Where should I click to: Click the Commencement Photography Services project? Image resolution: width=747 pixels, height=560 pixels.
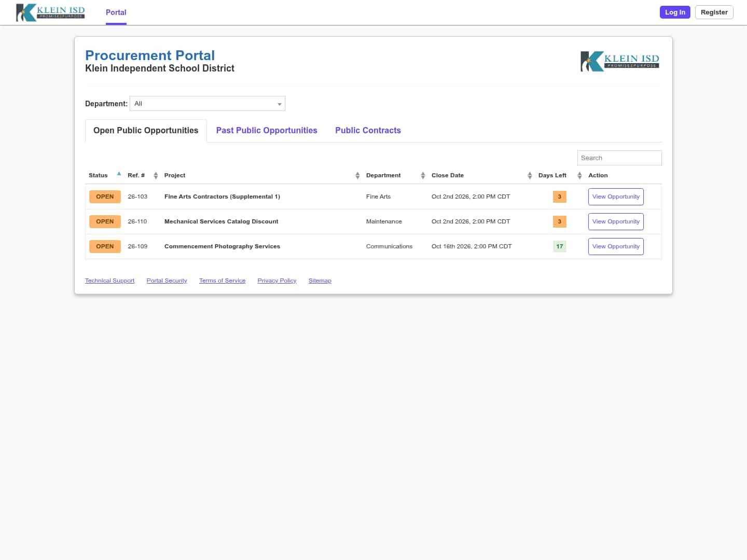pos(222,247)
